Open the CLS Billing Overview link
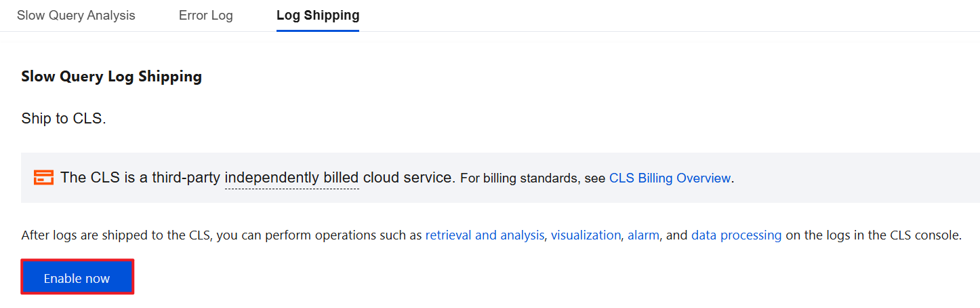This screenshot has height=308, width=980. pyautogui.click(x=670, y=178)
